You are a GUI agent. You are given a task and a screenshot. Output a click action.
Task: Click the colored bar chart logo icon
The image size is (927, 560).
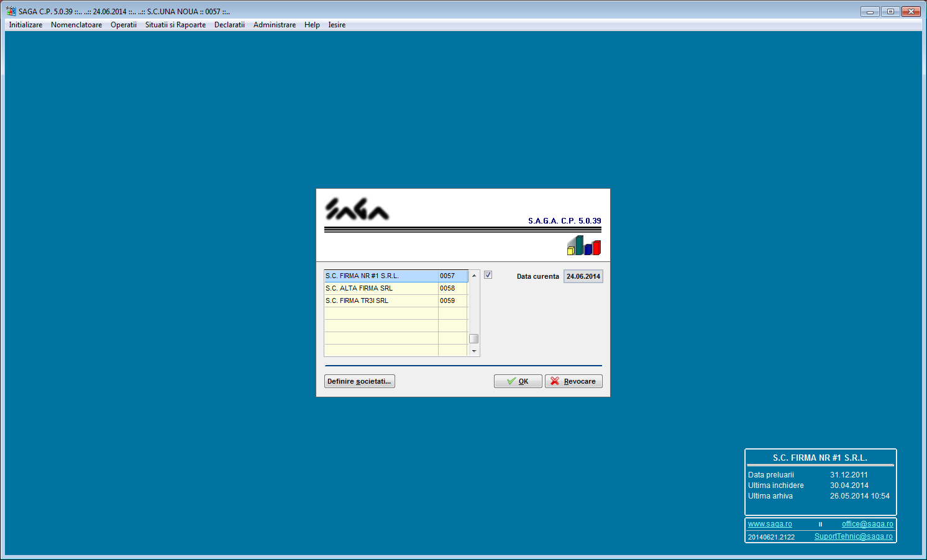point(584,245)
